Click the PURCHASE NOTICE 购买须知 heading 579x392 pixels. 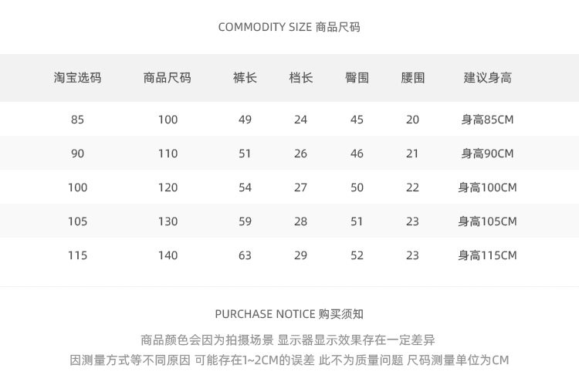click(x=289, y=314)
